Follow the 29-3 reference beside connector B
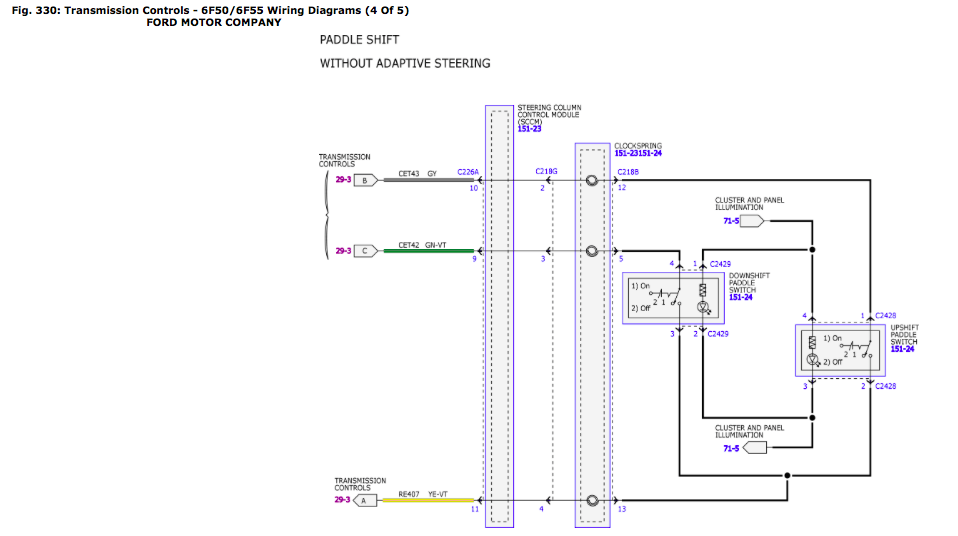Viewport: 958px width, 536px height. click(343, 181)
